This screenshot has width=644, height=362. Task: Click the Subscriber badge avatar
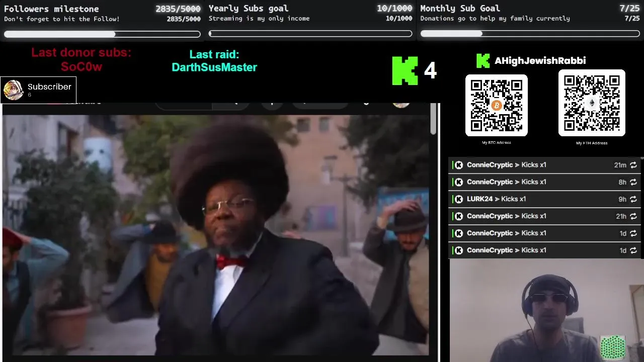13,90
